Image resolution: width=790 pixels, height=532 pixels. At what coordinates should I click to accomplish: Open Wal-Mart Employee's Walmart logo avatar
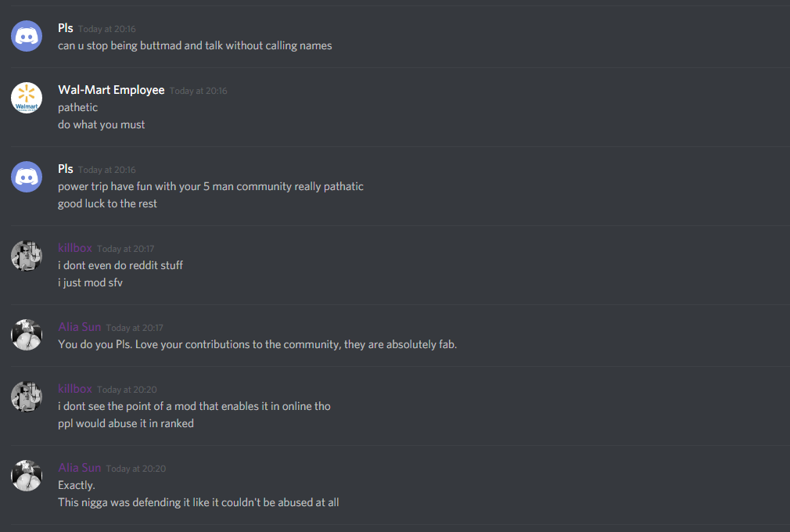[x=26, y=98]
